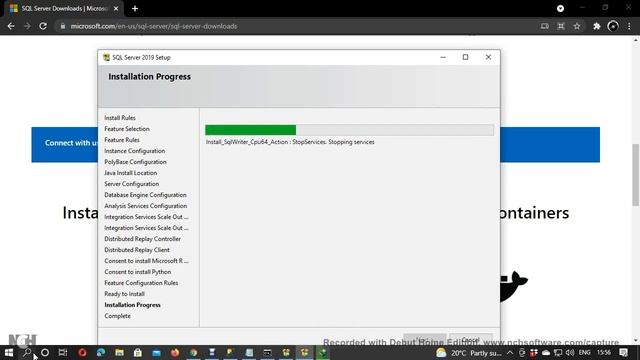The image size is (640, 360).
Task: Open the Windows Start menu
Action: [9, 352]
